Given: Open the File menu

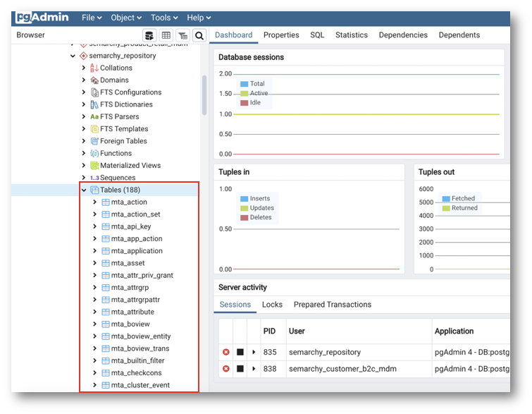Looking at the screenshot, I should pyautogui.click(x=92, y=18).
